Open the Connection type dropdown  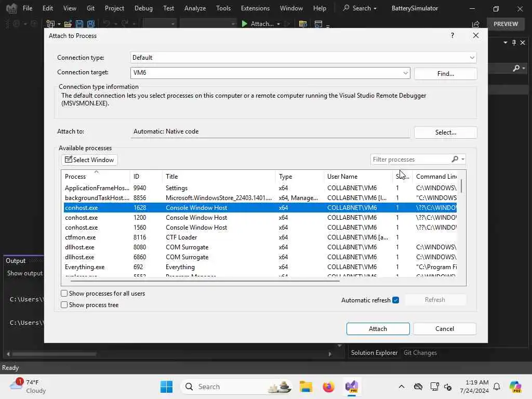pos(472,58)
